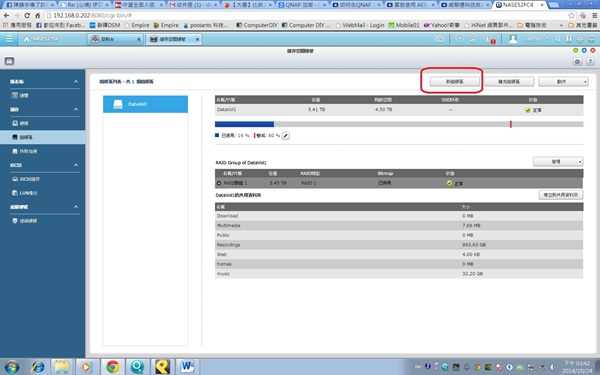Screen dimensions: 600x375
Task: Click the search magnifier icon in header
Action: pos(558,39)
